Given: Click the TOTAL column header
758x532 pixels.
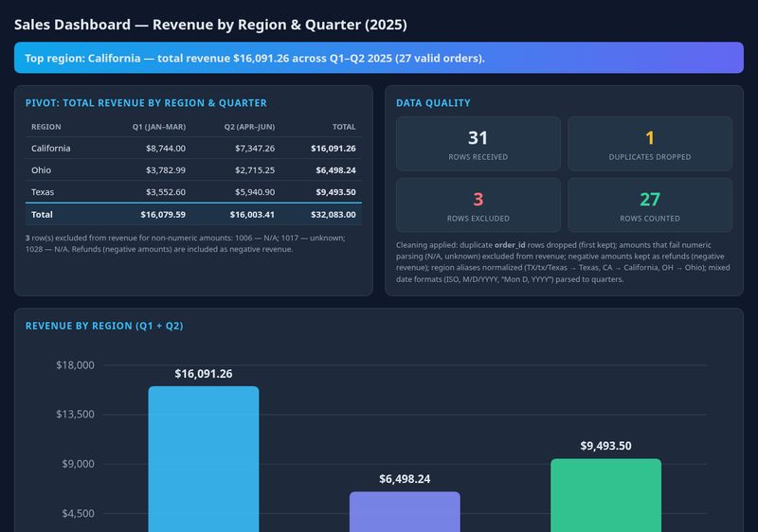Looking at the screenshot, I should [344, 127].
